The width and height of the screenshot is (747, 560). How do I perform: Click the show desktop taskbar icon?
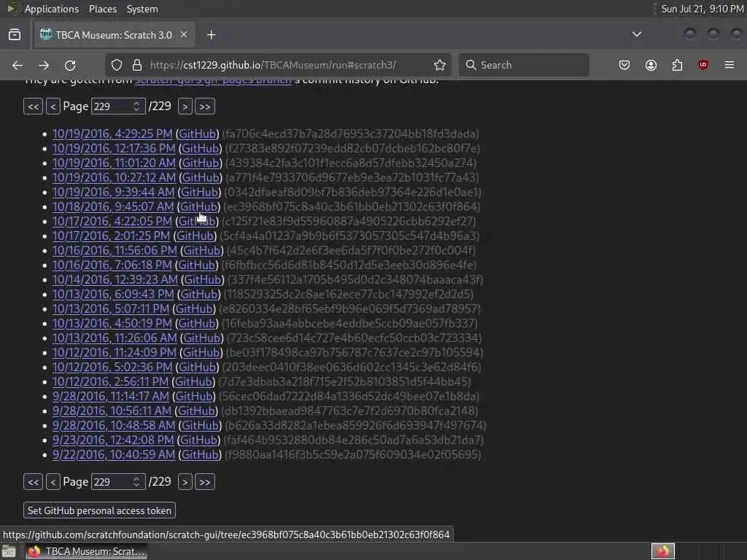(9, 551)
